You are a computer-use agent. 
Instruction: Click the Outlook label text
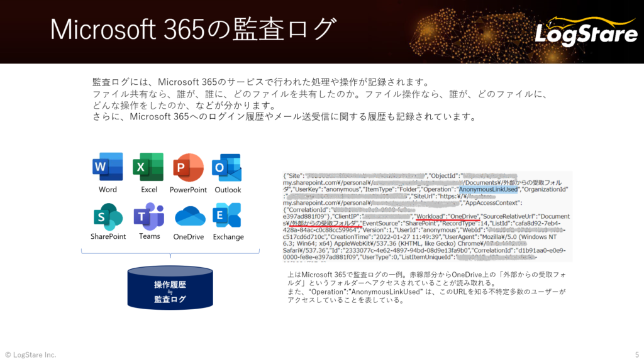pos(228,190)
